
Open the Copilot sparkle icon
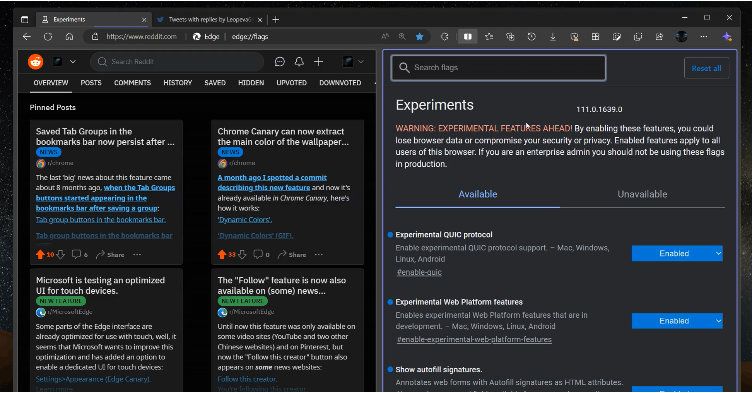click(727, 36)
